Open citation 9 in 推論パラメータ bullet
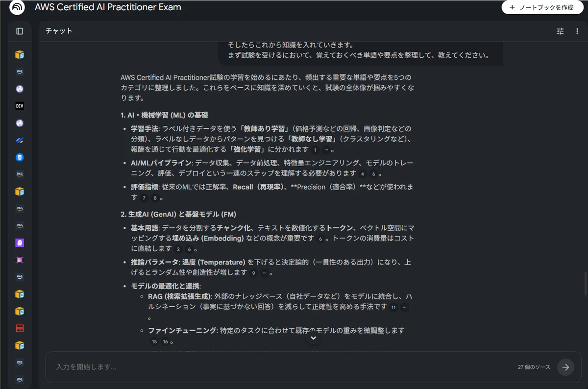 [x=253, y=273]
